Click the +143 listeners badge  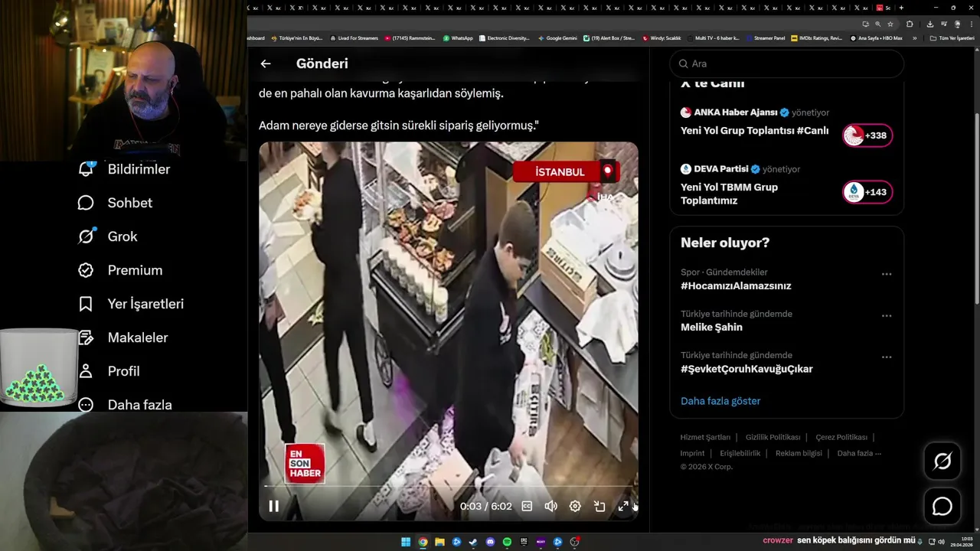point(867,192)
